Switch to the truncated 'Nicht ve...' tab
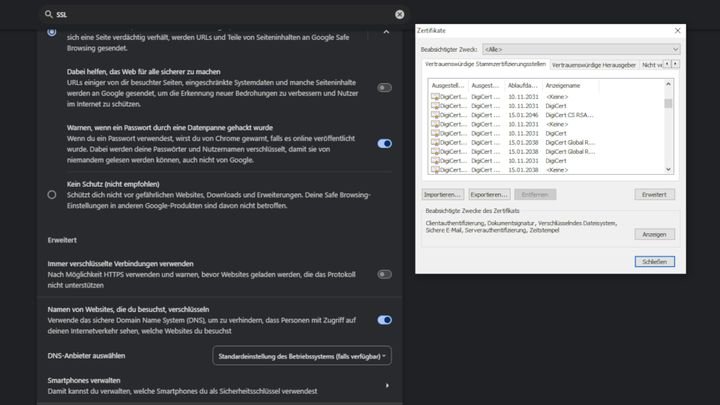720x405 pixels. pos(651,65)
